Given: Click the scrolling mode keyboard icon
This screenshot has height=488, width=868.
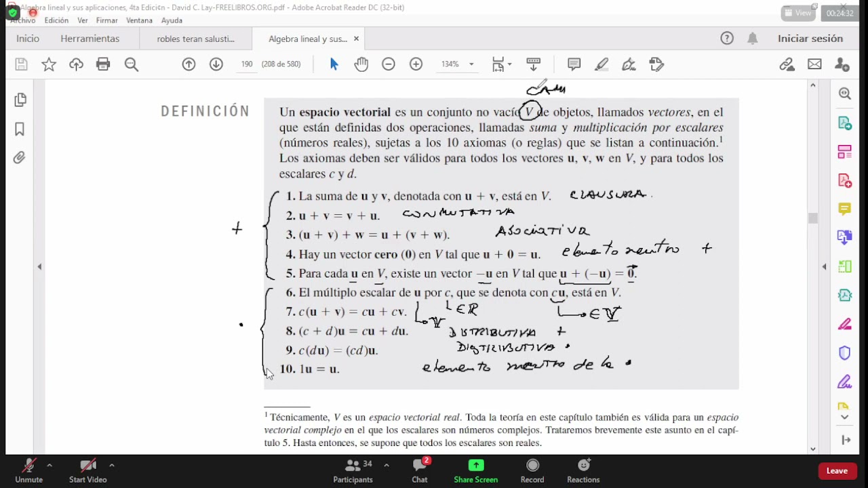Looking at the screenshot, I should click(534, 64).
